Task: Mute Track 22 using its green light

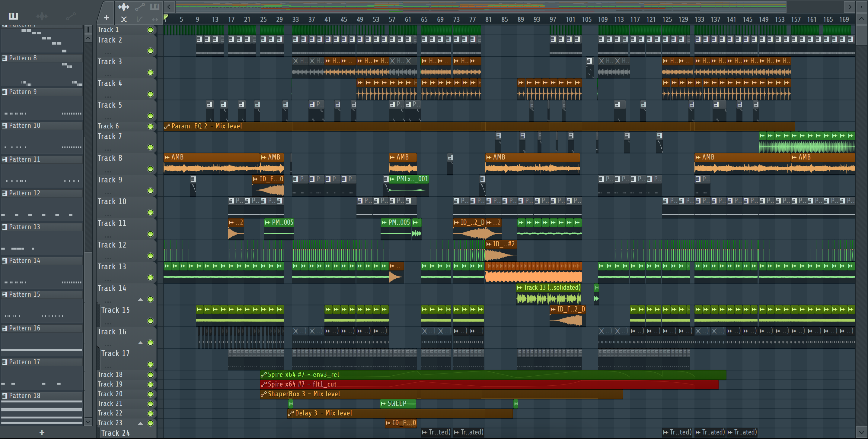Action: tap(150, 413)
